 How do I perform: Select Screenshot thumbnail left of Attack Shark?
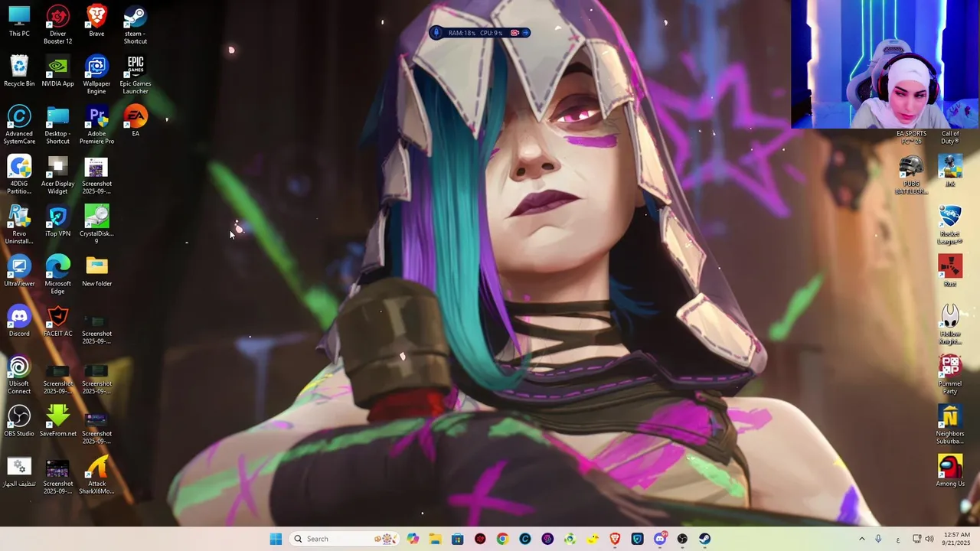pos(57,475)
